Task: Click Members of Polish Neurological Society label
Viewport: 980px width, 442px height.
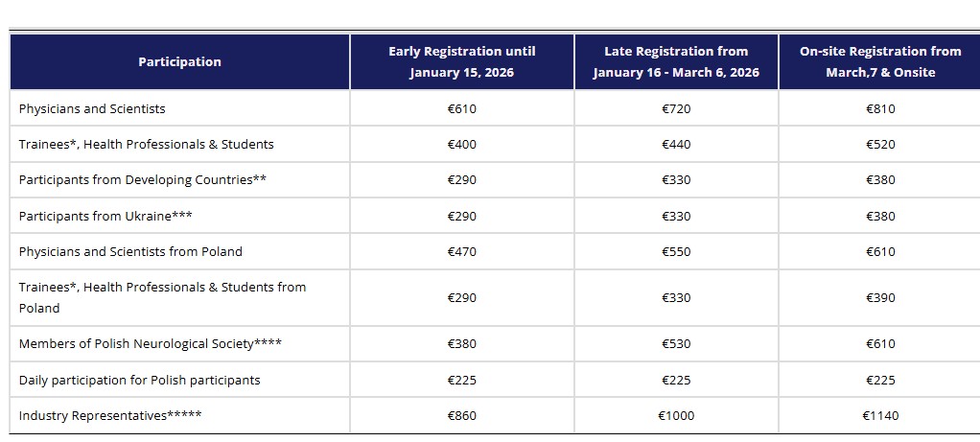Action: coord(150,344)
